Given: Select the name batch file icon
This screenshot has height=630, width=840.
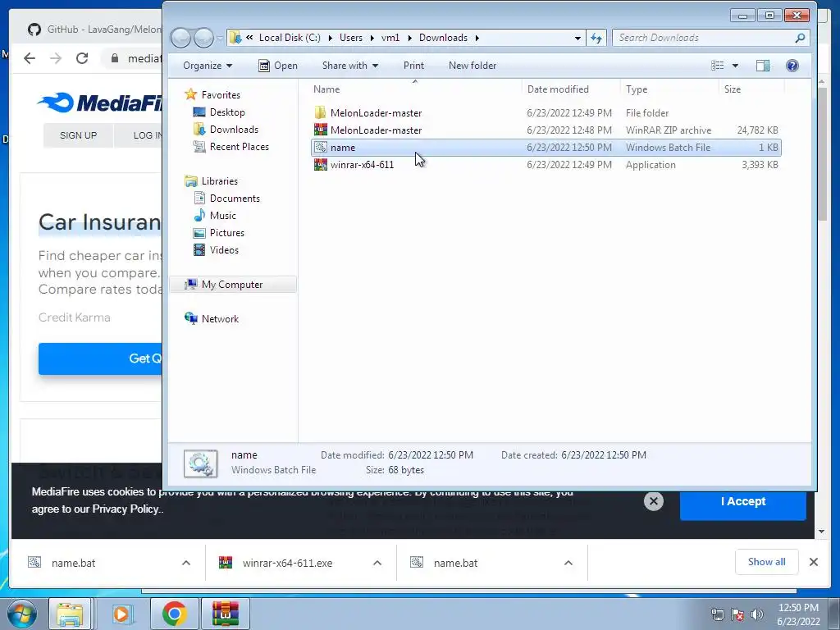Looking at the screenshot, I should (x=321, y=148).
